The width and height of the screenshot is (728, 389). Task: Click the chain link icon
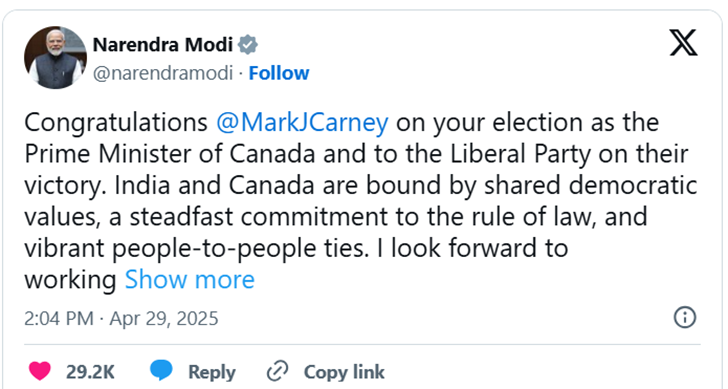[278, 371]
